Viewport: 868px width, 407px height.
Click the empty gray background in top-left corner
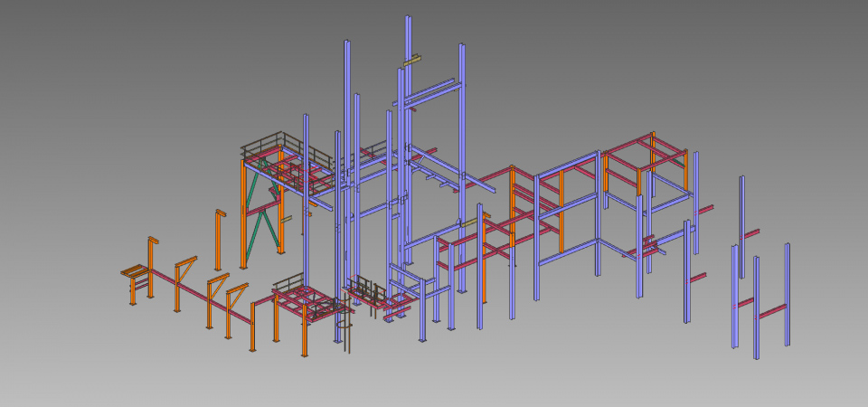tap(54, 36)
